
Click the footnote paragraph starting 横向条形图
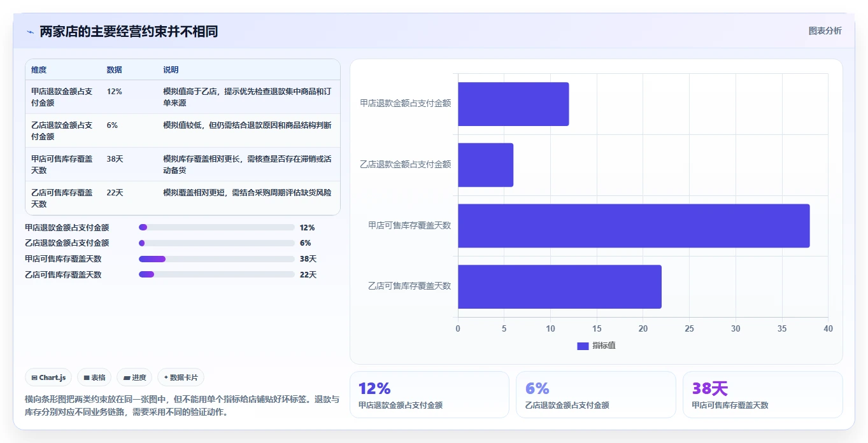pyautogui.click(x=182, y=405)
